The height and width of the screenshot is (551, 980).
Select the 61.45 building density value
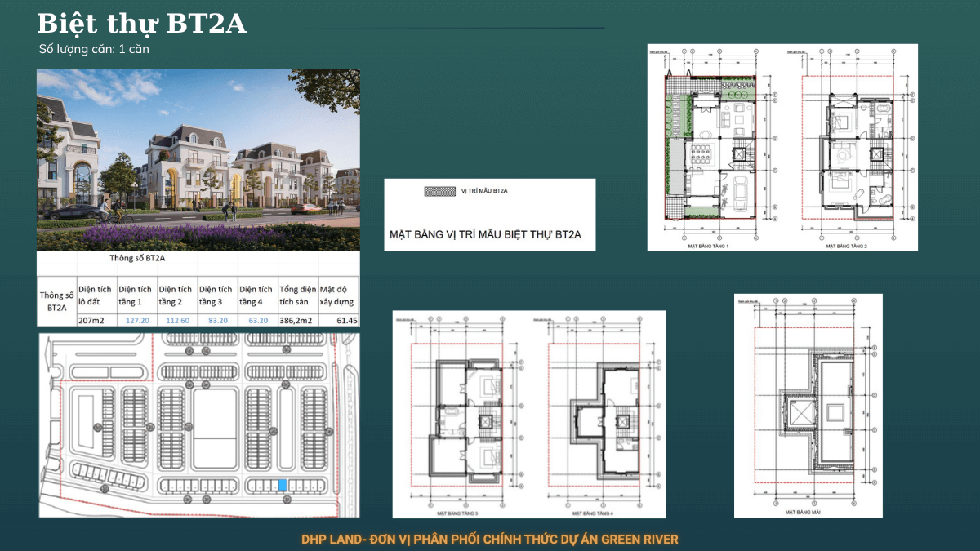[x=347, y=321]
